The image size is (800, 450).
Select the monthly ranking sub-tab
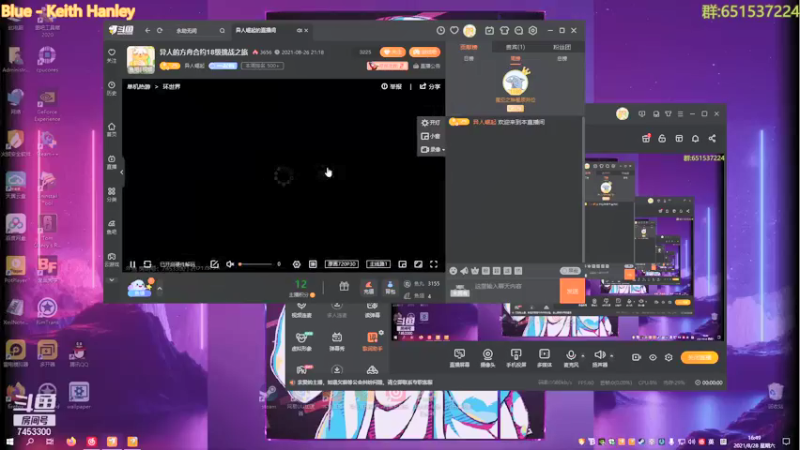[562, 59]
